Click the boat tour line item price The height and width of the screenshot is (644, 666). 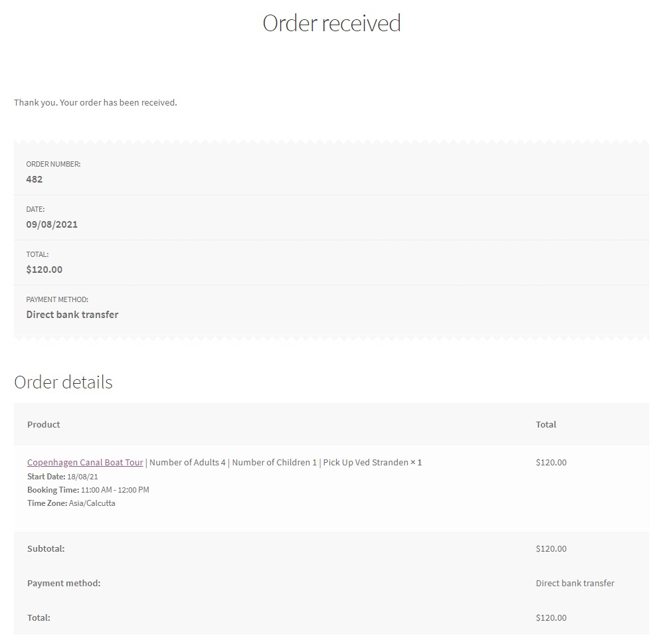coord(551,462)
